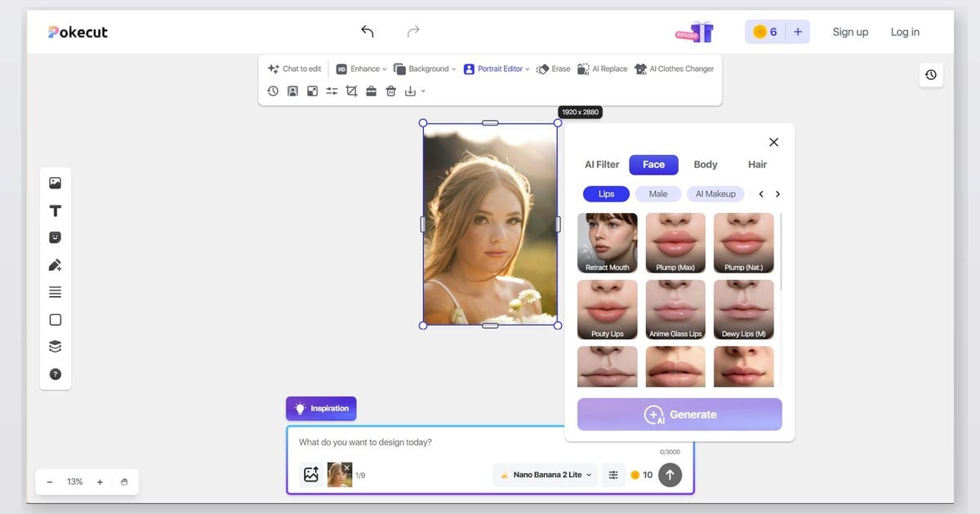
Task: Zoom in with the plus button
Action: pos(100,482)
